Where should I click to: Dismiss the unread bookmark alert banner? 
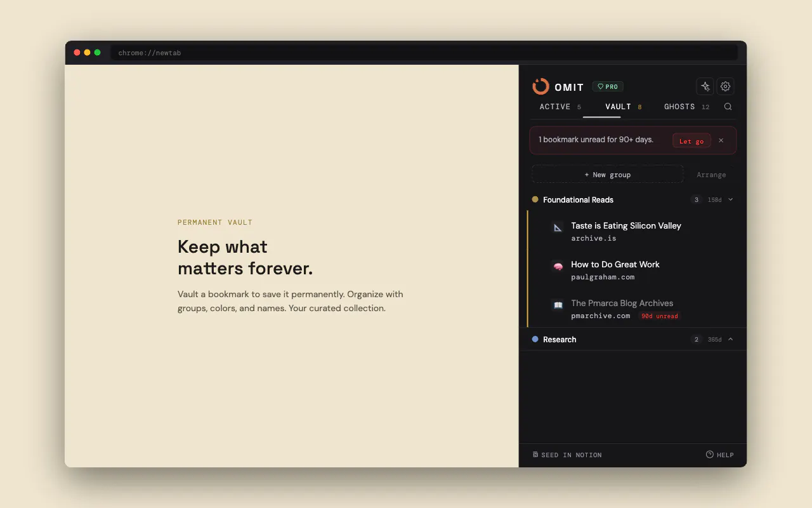click(721, 140)
